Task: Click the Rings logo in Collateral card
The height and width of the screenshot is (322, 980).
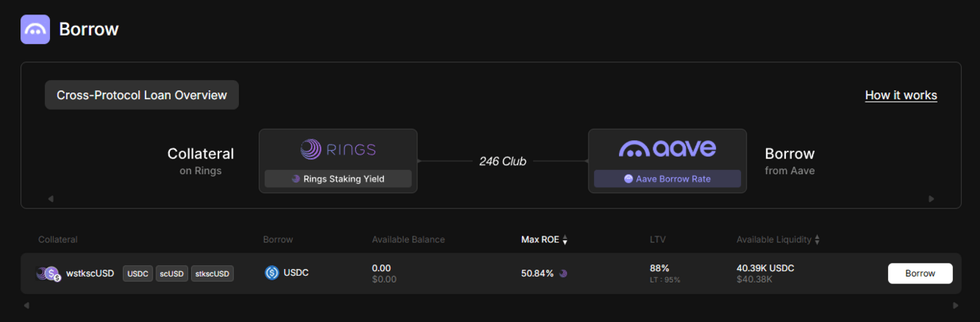Action: pyautogui.click(x=338, y=149)
